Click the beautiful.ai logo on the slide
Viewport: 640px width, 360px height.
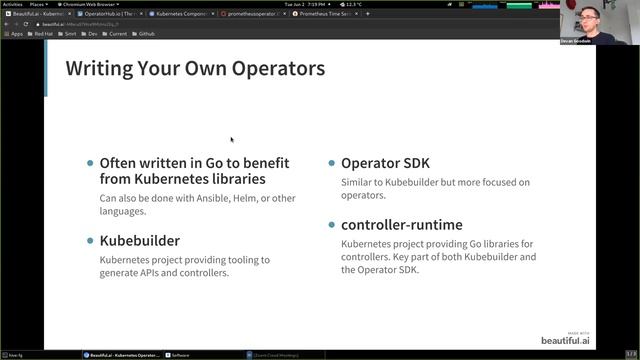tap(565, 339)
